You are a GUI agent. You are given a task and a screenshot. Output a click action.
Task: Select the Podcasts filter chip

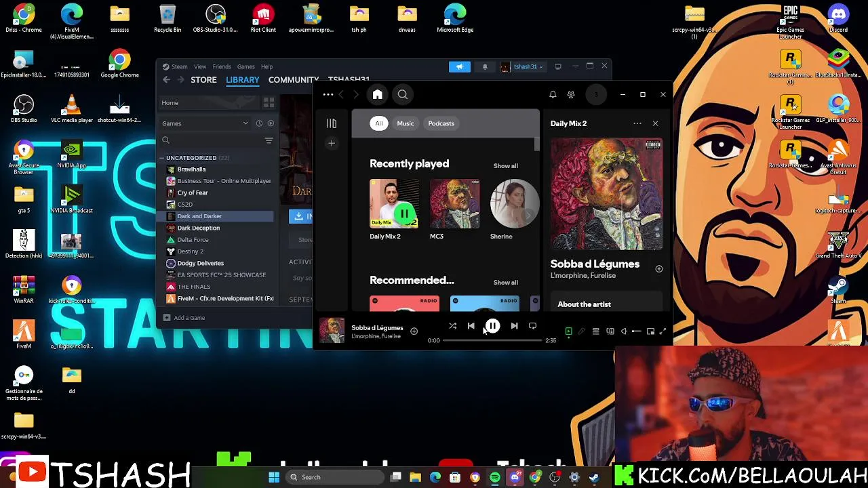[x=441, y=123]
